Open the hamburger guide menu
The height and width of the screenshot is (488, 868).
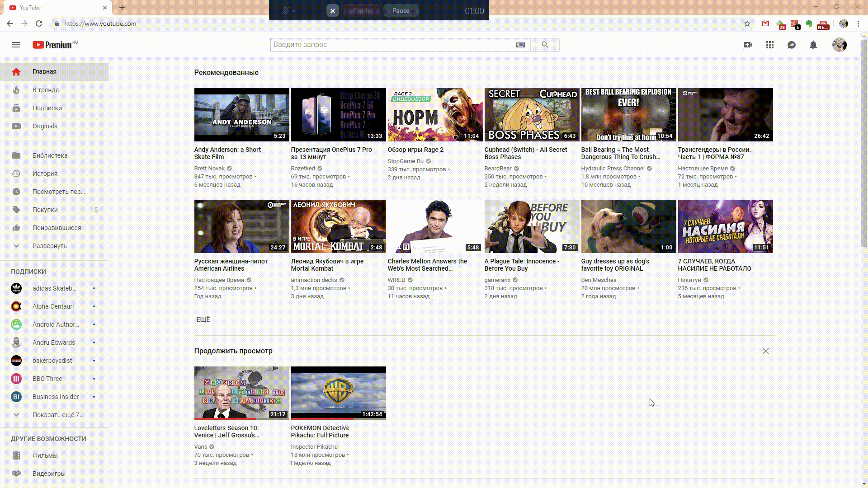[x=16, y=45]
